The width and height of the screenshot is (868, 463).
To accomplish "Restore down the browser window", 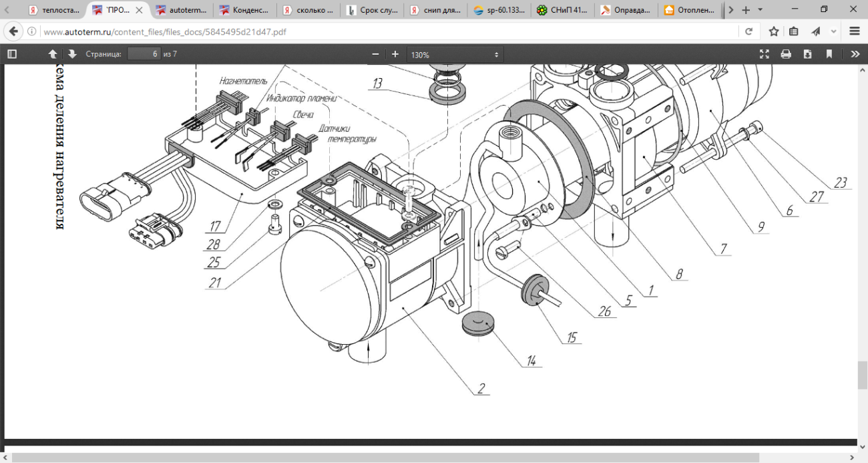I will point(824,9).
